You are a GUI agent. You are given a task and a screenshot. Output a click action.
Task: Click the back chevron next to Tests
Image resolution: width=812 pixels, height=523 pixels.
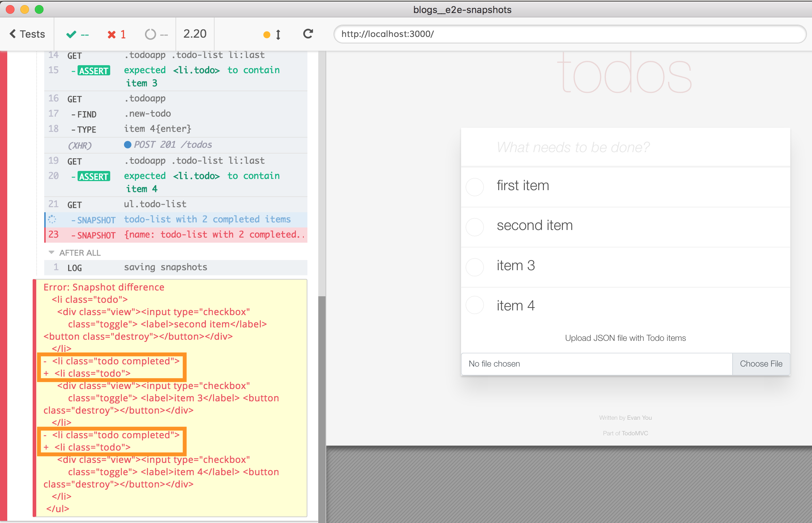tap(13, 34)
